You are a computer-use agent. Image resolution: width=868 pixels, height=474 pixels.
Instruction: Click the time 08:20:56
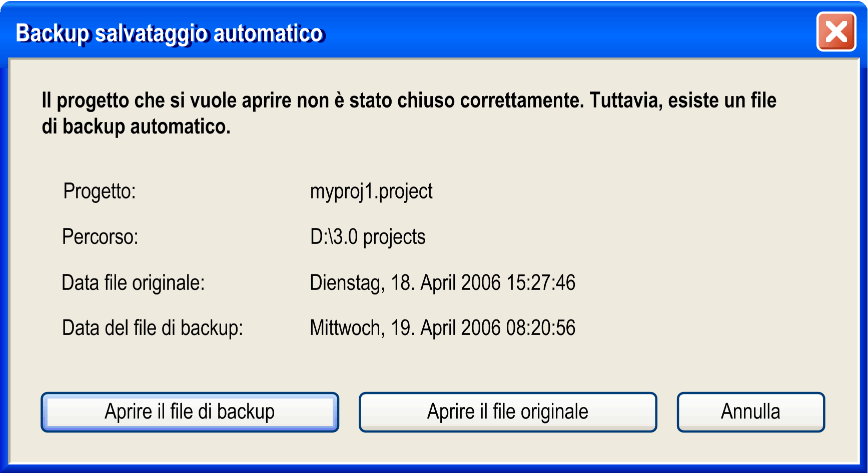(x=541, y=328)
